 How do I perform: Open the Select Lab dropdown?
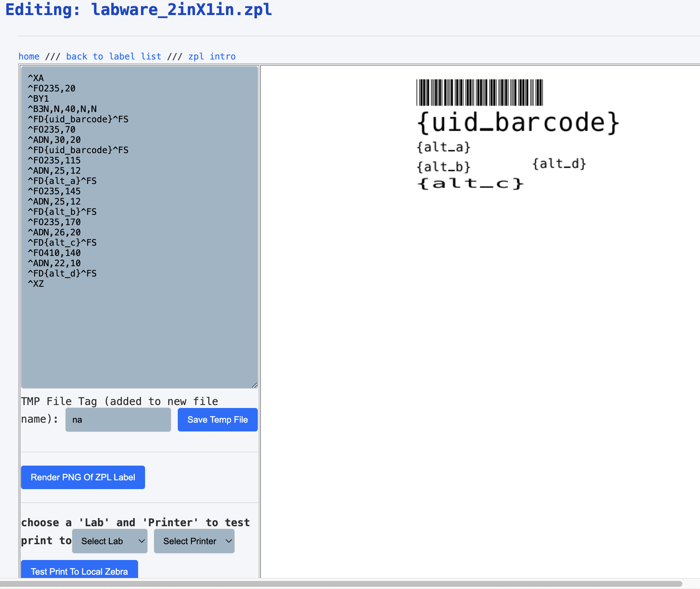109,541
